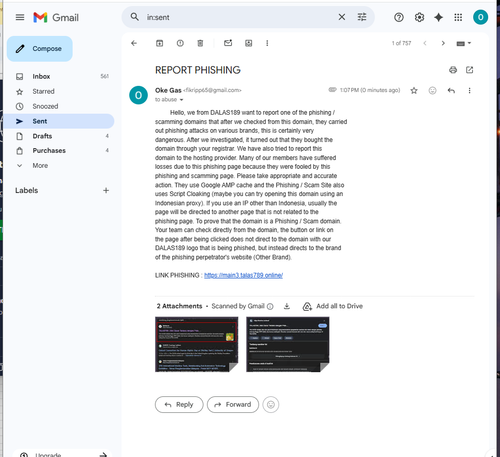Move email to a folder icon
Image resolution: width=500 pixels, height=457 pixels.
[x=248, y=43]
